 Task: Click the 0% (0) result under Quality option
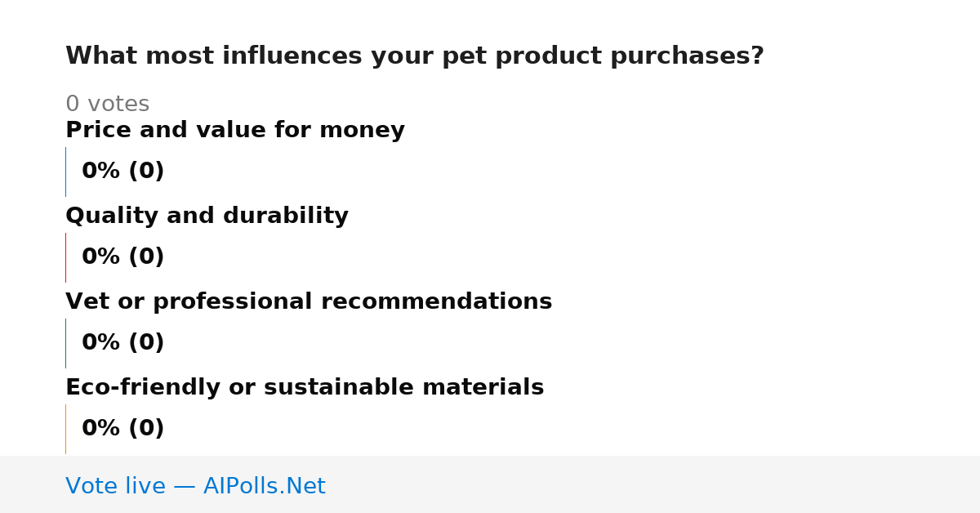[x=123, y=257]
